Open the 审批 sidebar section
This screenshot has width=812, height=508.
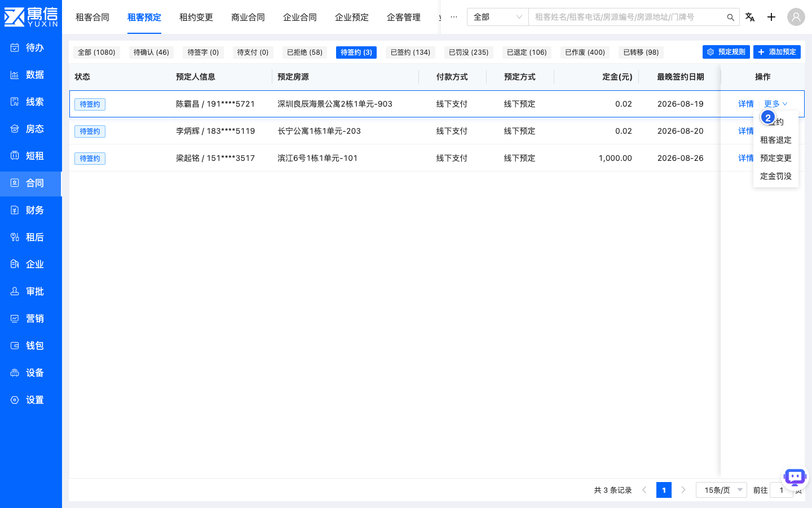click(30, 291)
